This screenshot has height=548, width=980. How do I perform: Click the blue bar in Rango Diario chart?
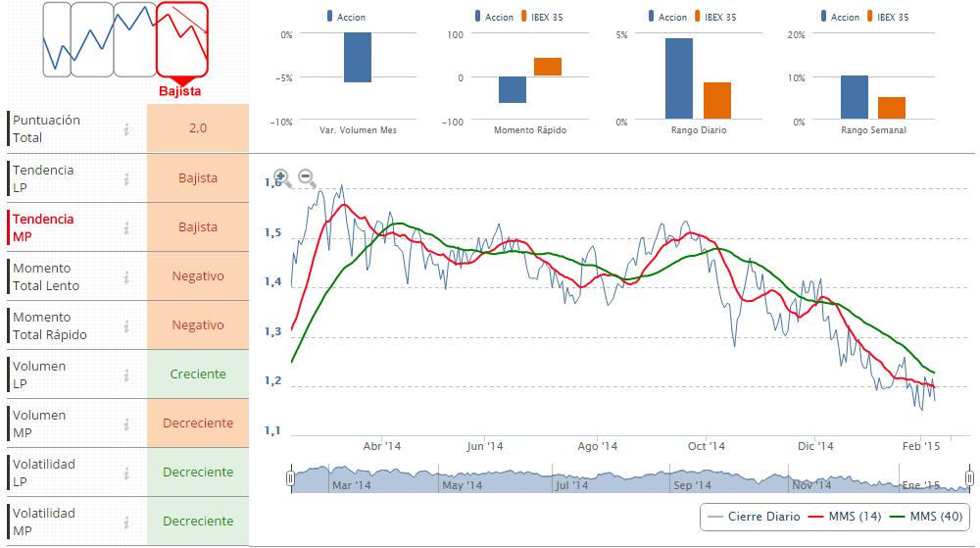point(679,78)
